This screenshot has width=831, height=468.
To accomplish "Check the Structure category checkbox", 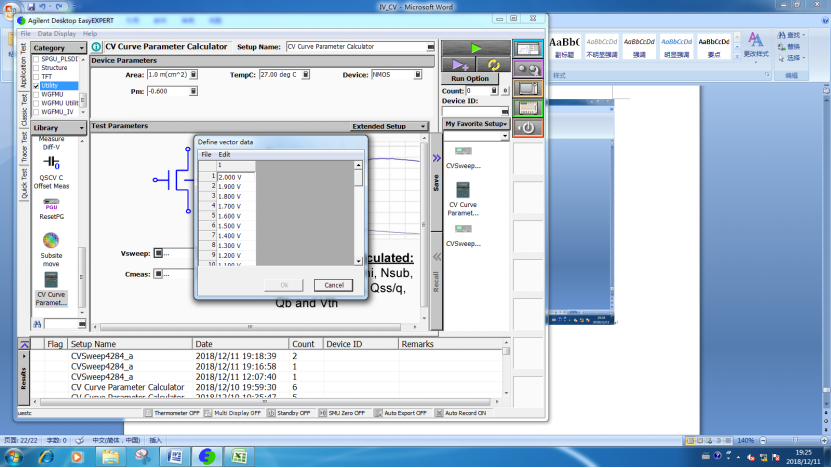I will tap(36, 68).
